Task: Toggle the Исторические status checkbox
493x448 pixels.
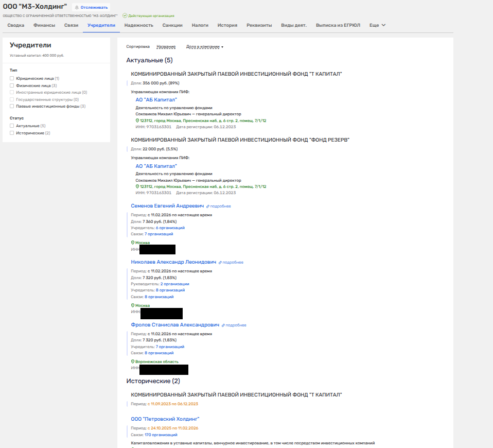Action: point(12,133)
